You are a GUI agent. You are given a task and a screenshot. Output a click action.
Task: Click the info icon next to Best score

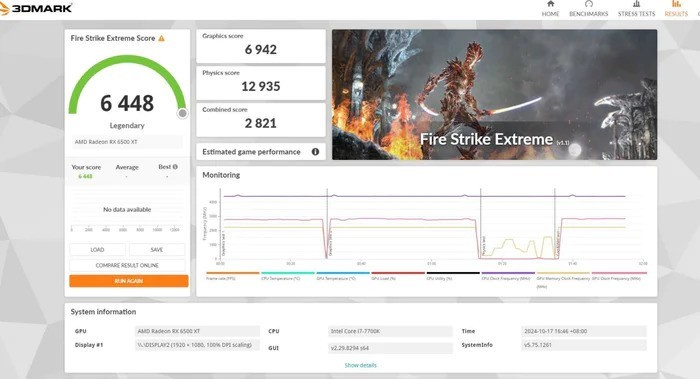[175, 167]
